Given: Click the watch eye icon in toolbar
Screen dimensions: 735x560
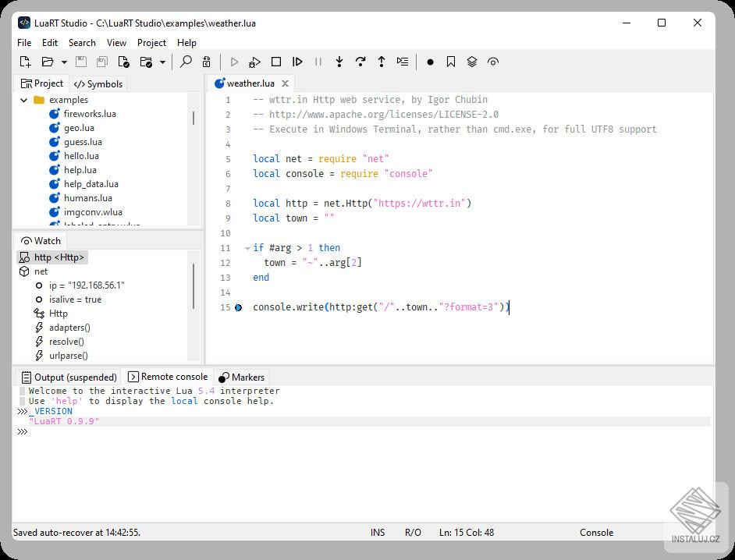Looking at the screenshot, I should [x=493, y=62].
